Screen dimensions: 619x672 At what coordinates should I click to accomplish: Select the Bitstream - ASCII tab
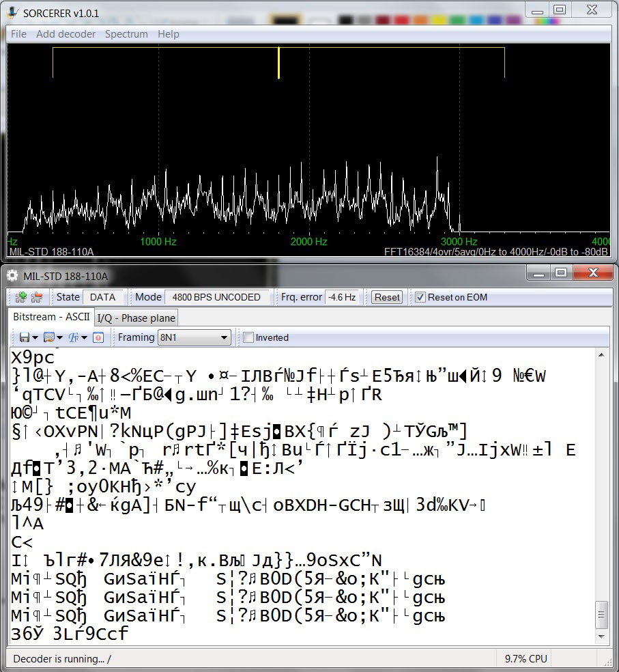(x=51, y=317)
